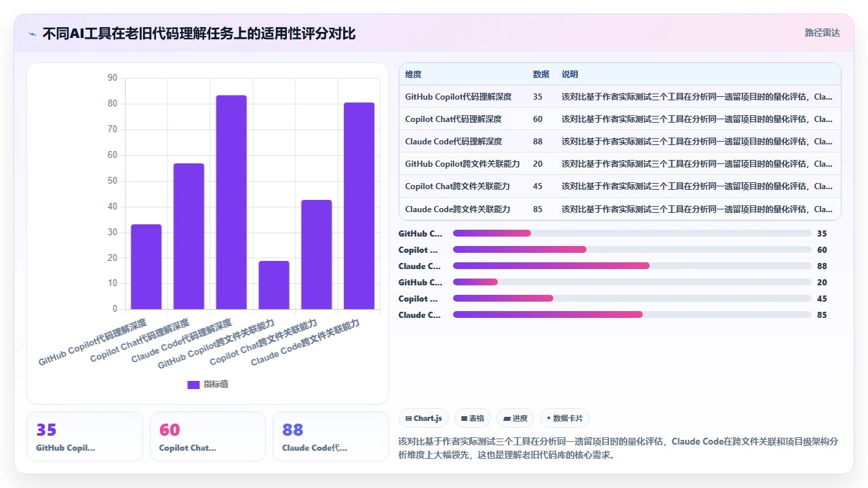Screen dimensions: 868x488
Task: Click the description paragraph below the chips
Action: 618,448
